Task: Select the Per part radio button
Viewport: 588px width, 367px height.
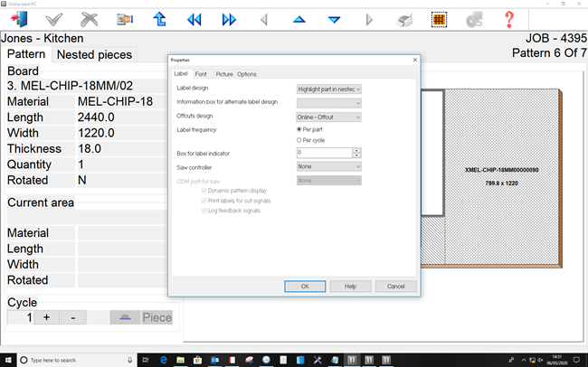Action: (x=300, y=129)
